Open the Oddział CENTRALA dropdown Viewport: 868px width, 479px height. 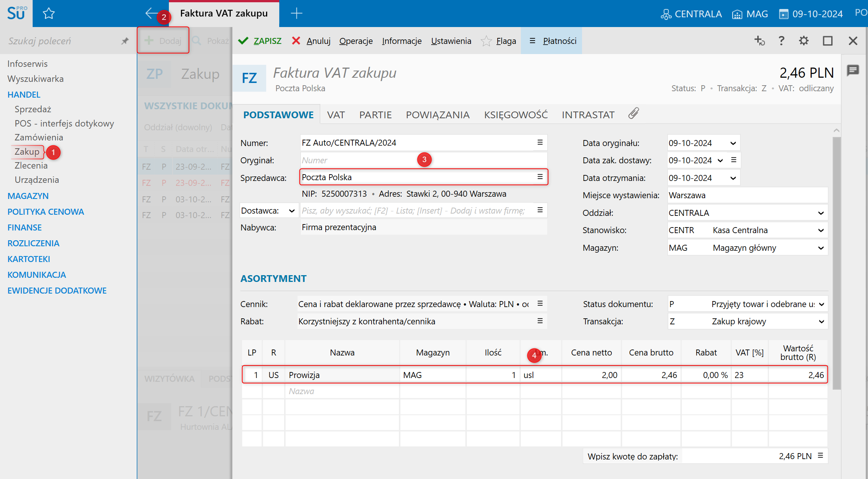coord(821,213)
